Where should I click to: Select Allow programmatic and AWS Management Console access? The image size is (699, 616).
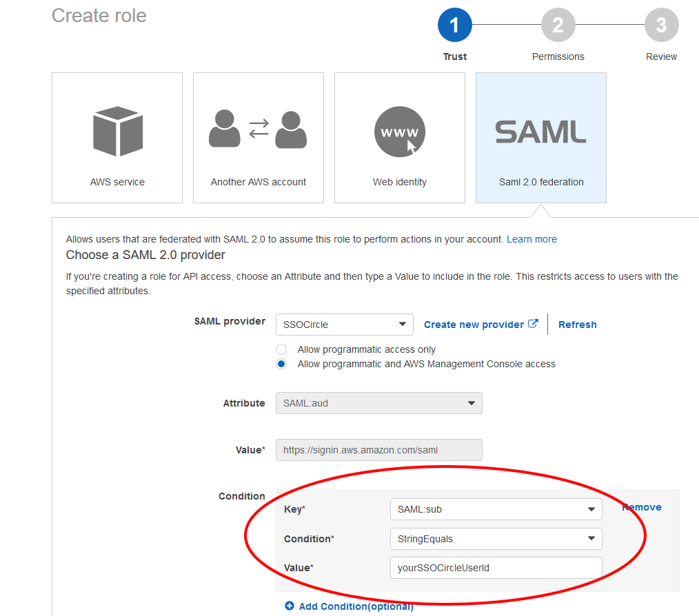281,364
